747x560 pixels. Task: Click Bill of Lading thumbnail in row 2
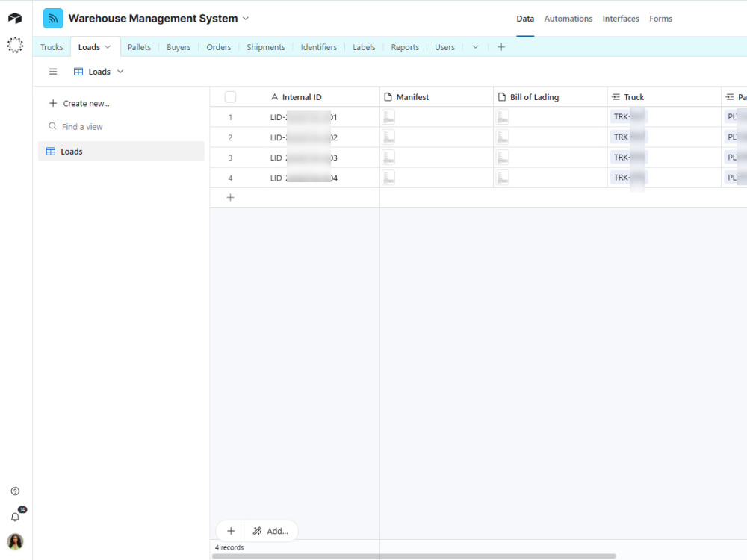tap(503, 137)
